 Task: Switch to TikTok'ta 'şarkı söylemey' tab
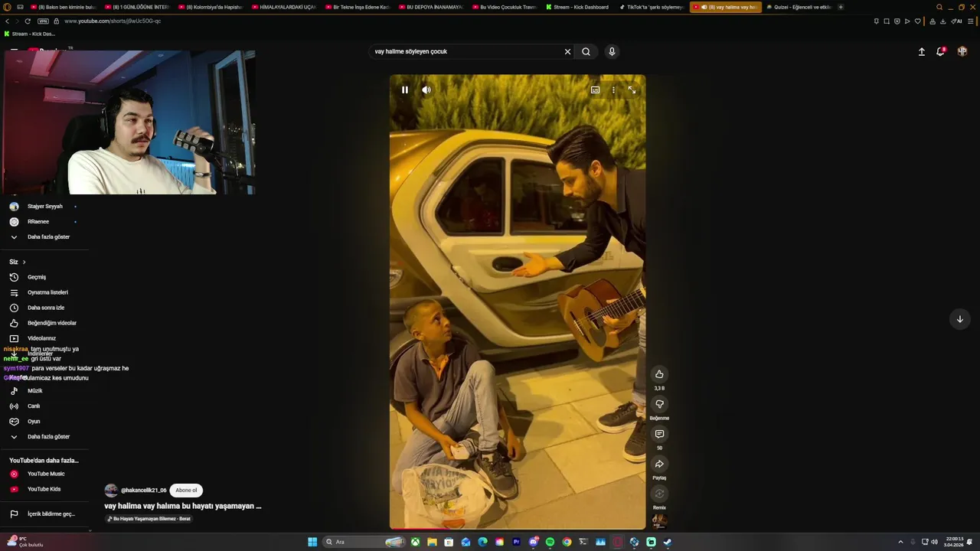pyautogui.click(x=651, y=7)
